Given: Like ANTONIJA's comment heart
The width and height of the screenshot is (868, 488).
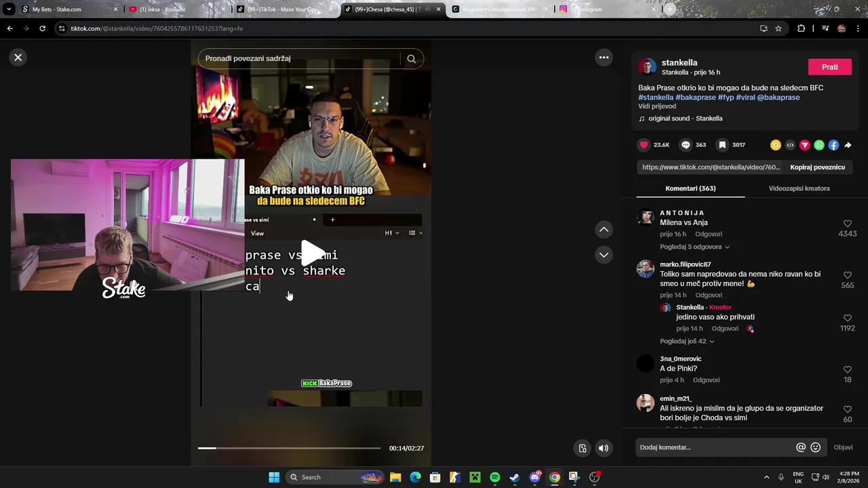Looking at the screenshot, I should (x=847, y=224).
